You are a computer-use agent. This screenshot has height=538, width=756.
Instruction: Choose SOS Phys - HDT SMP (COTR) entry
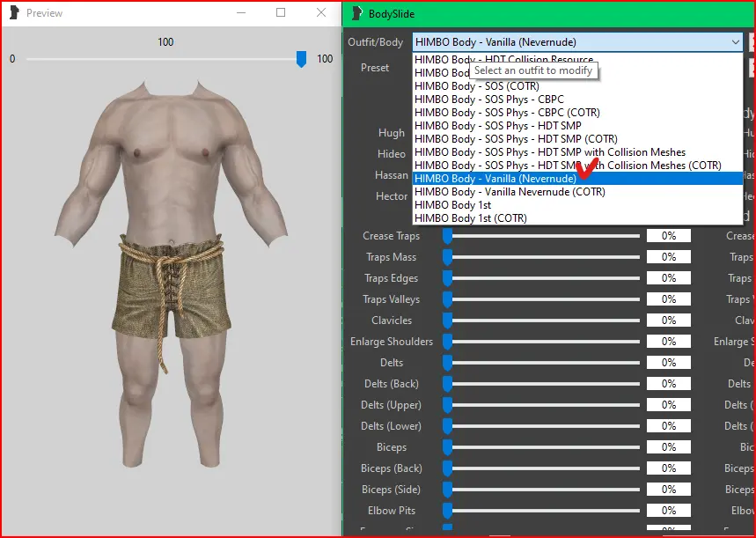pos(577,139)
